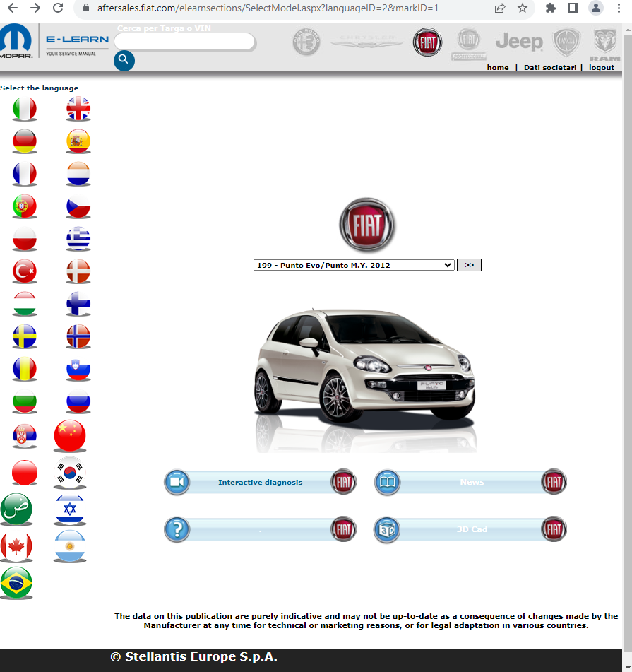632x672 pixels.
Task: Bookmark this page with star icon
Action: 523,8
